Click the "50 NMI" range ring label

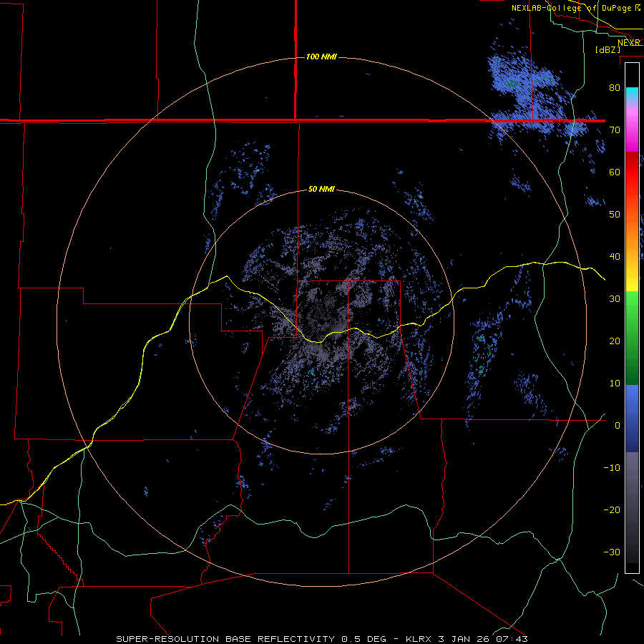[321, 190]
